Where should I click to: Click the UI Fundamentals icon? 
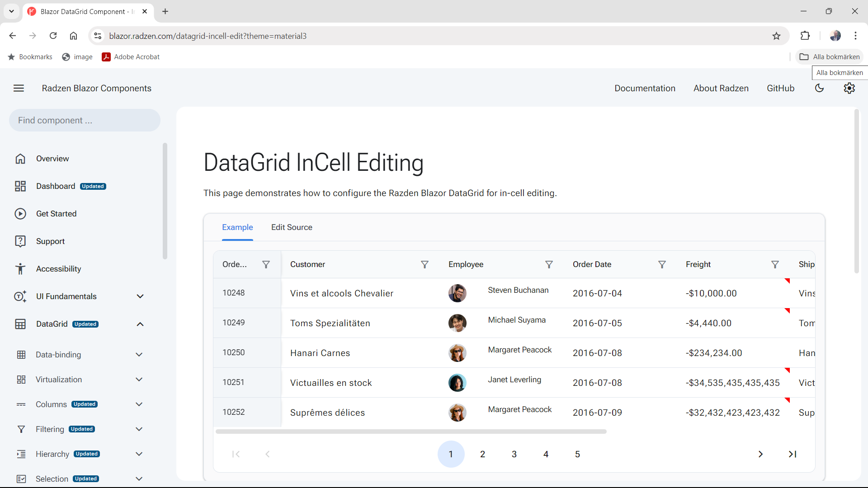coord(20,296)
